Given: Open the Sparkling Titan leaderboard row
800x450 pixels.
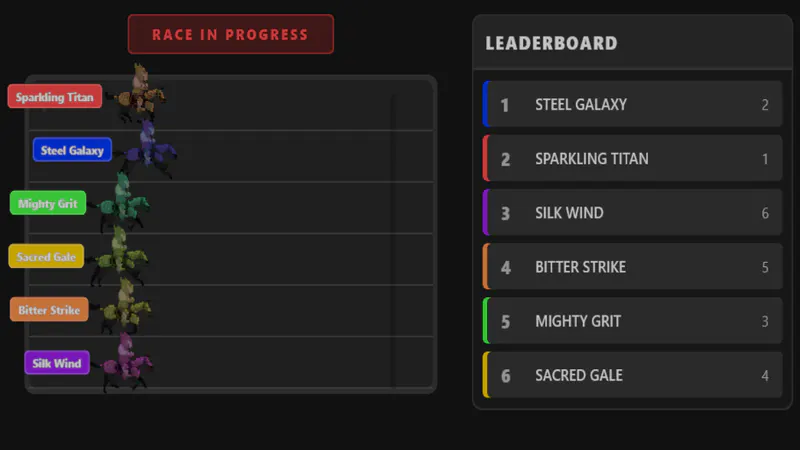Looking at the screenshot, I should (x=633, y=158).
